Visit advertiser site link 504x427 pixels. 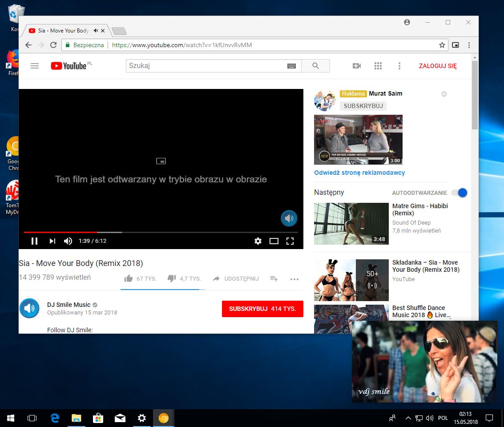[x=359, y=173]
